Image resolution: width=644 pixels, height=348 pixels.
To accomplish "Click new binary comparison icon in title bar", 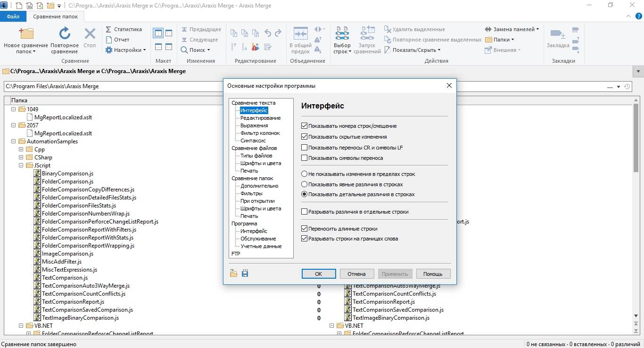I will 29,6.
